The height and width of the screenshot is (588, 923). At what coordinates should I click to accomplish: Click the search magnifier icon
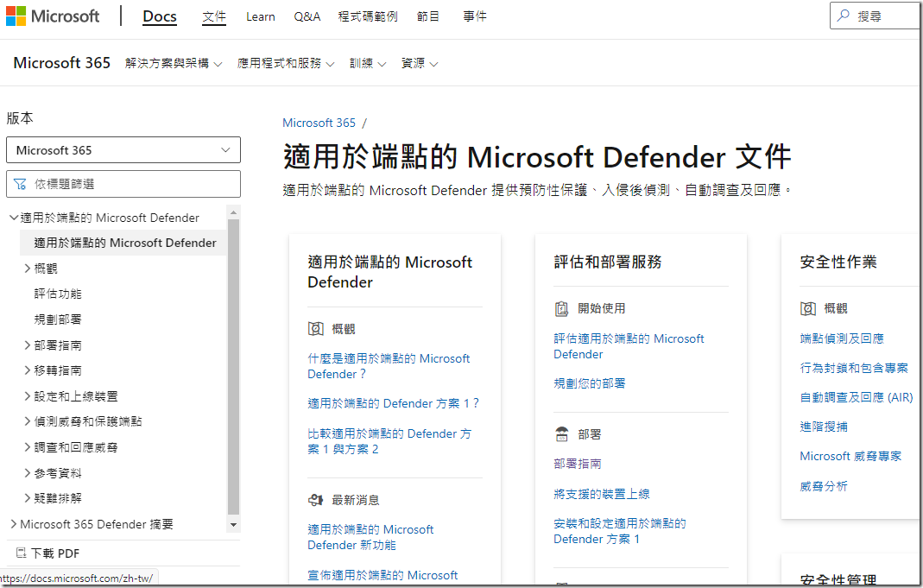(844, 16)
